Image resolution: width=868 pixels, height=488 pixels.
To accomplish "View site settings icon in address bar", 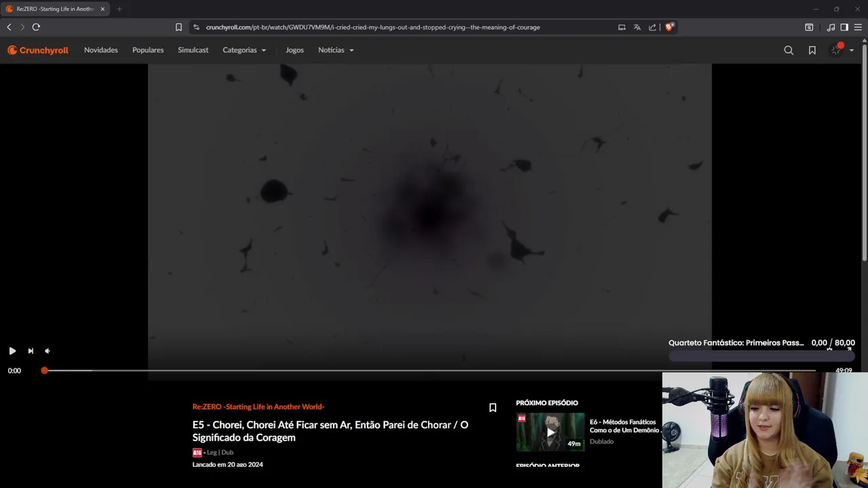I will point(196,27).
